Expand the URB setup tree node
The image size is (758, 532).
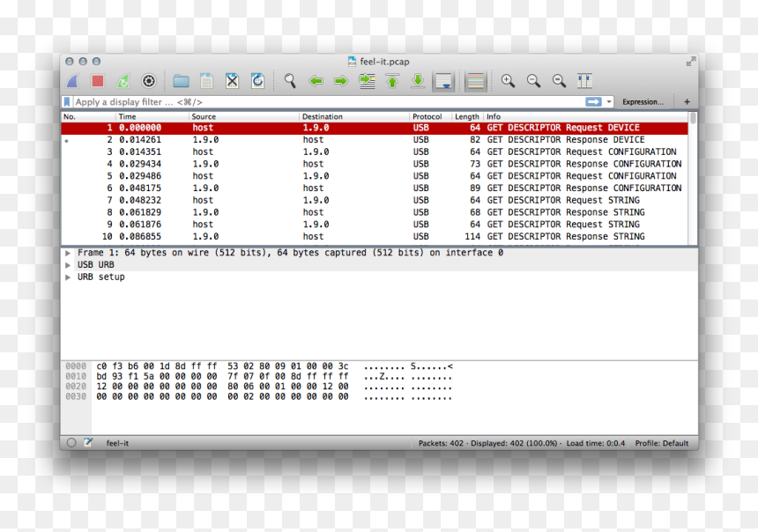68,277
